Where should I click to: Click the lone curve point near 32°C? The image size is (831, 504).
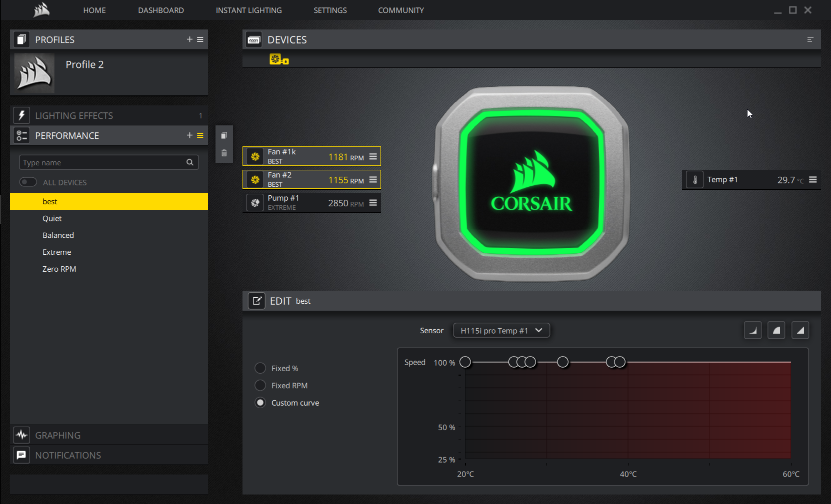(562, 362)
